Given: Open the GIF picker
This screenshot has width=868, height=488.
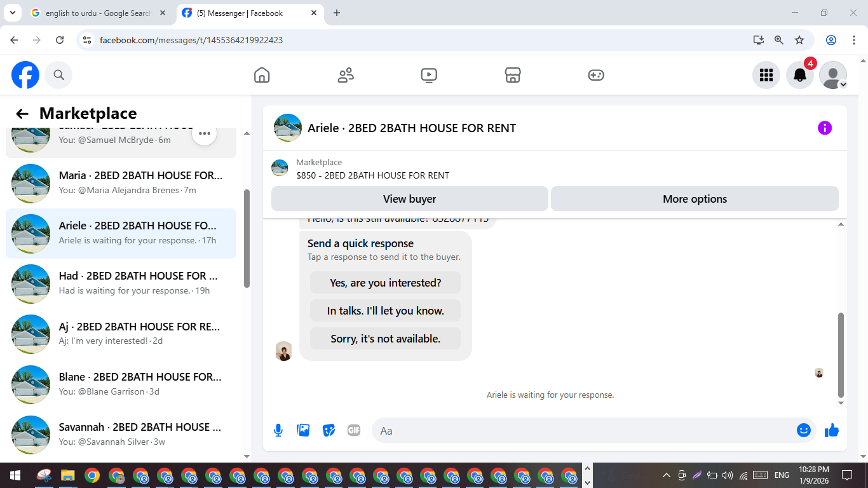Looking at the screenshot, I should 354,430.
